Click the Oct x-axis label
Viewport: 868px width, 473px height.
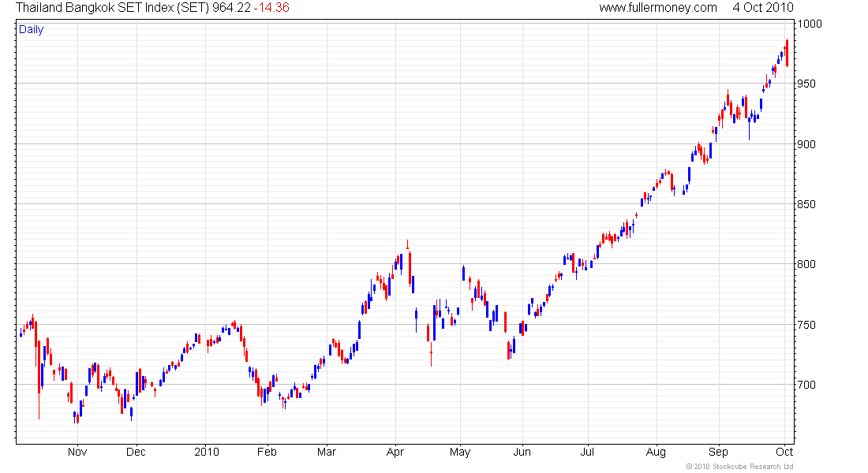point(784,452)
